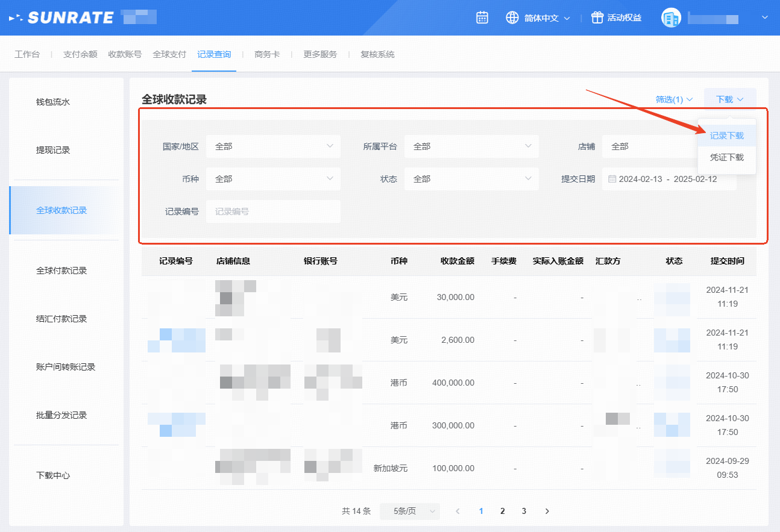Go to previous page arrow
The image size is (780, 532).
[458, 511]
